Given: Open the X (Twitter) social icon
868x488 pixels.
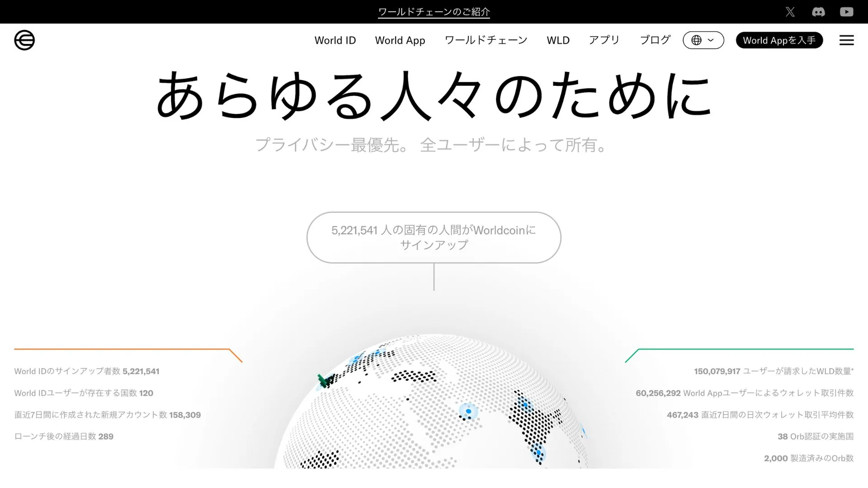Looking at the screenshot, I should click(x=790, y=12).
